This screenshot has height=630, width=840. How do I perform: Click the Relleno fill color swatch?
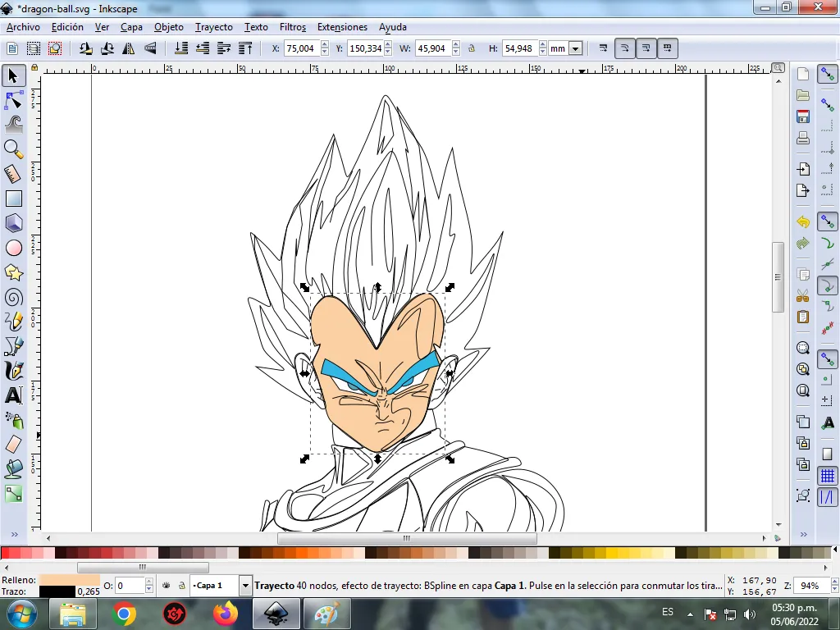70,580
